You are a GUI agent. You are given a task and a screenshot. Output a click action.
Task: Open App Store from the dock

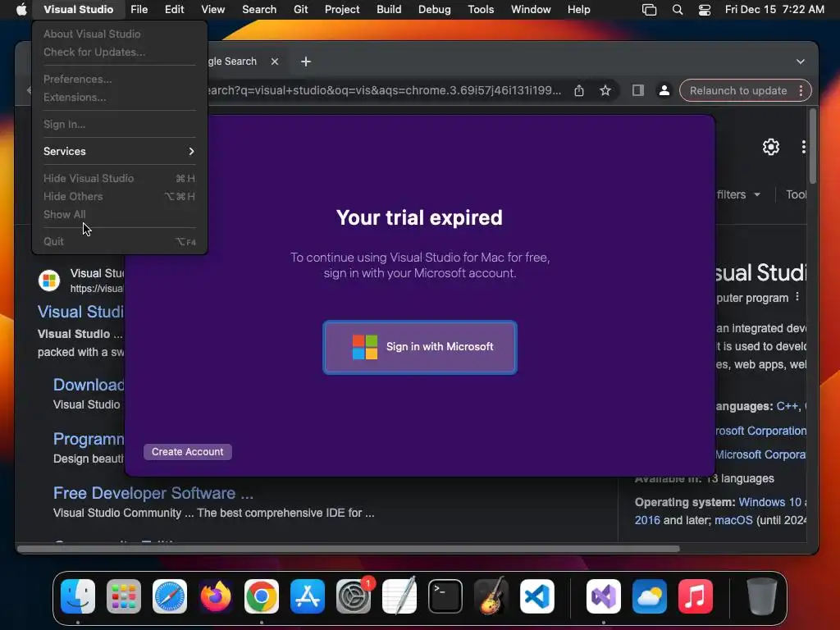tap(308, 596)
